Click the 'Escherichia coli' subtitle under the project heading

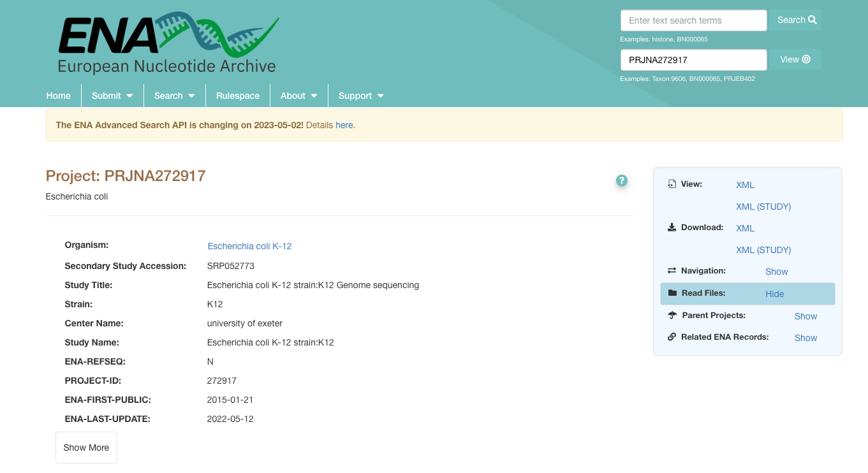pos(77,196)
